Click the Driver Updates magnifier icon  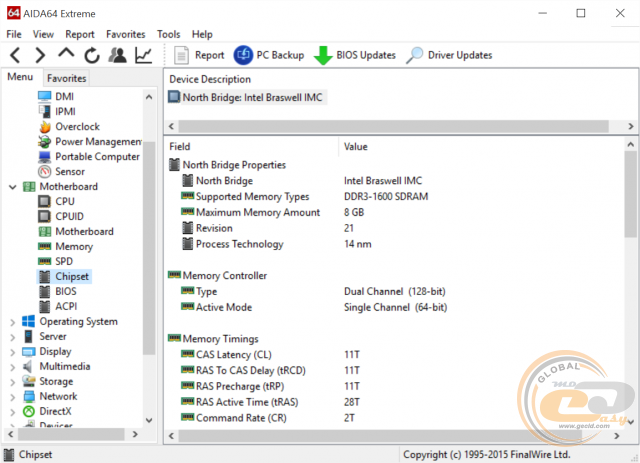(x=414, y=55)
